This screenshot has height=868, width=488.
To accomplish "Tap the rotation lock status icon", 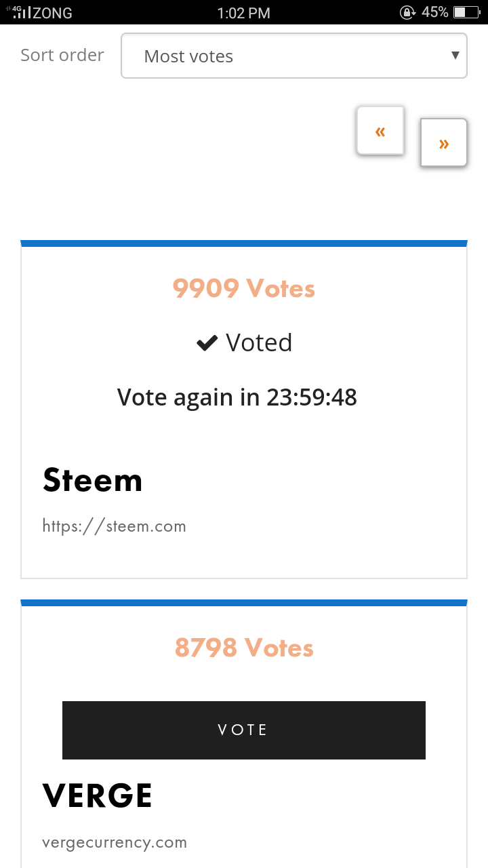I will [407, 12].
